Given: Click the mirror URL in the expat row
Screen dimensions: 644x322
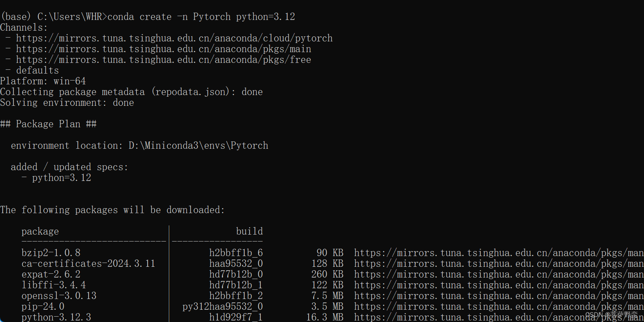Looking at the screenshot, I should point(499,274).
